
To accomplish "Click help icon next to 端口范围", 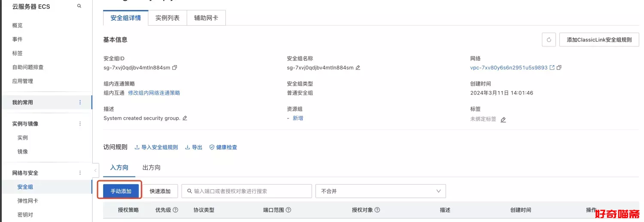I will tap(289, 210).
